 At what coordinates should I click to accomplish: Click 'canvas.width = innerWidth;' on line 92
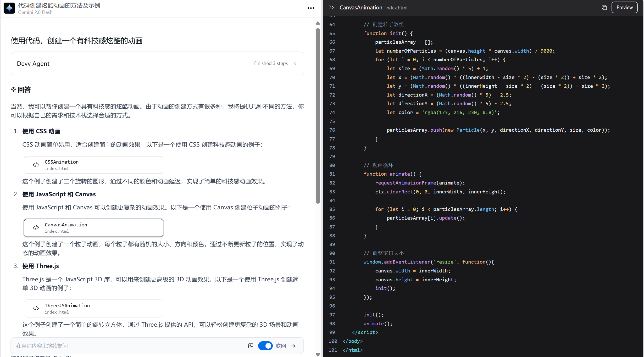coord(413,271)
